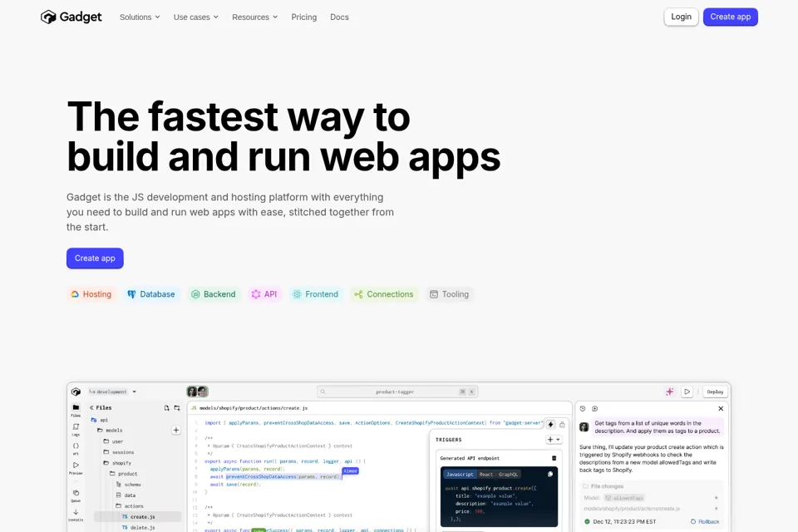This screenshot has height=532, width=798.
Task: Select the data item in tree
Action: pos(126,495)
